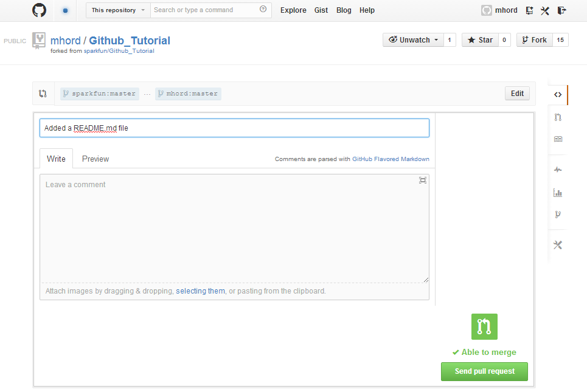Click the search help question mark icon
This screenshot has width=587, height=392.
pyautogui.click(x=263, y=9)
